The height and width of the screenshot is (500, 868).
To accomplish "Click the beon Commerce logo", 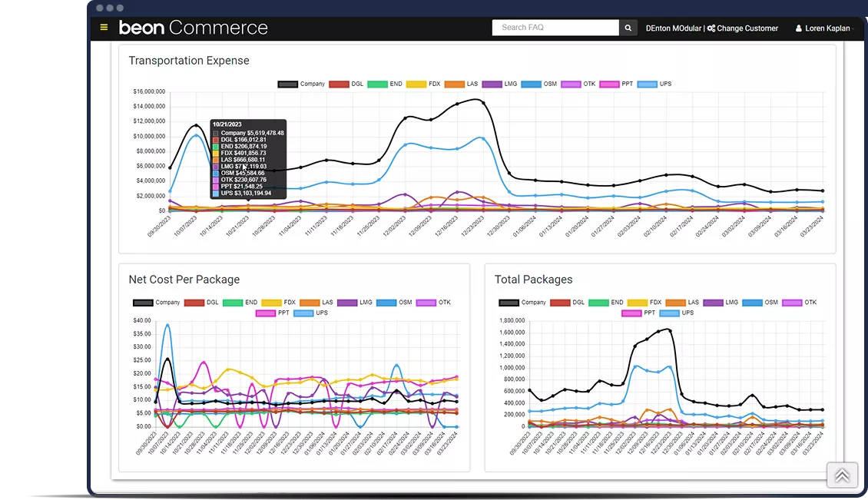I will pyautogui.click(x=193, y=28).
